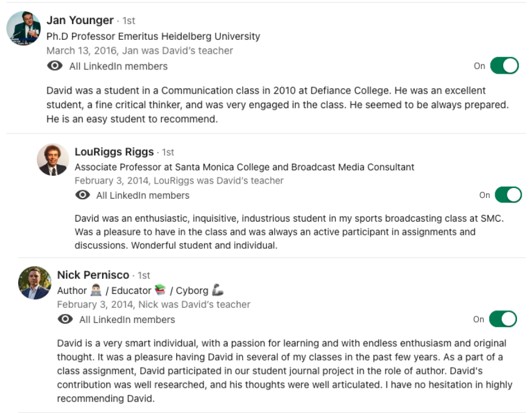Open Nick Pernisco's profile name link
This screenshot has width=532, height=413.
coord(93,275)
